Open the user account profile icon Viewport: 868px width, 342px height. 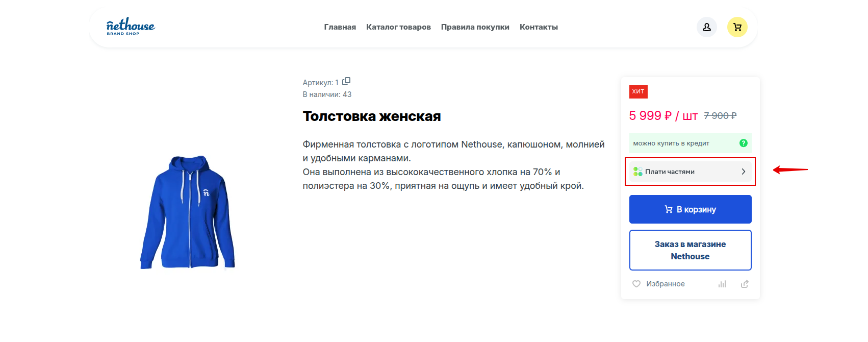coord(707,27)
